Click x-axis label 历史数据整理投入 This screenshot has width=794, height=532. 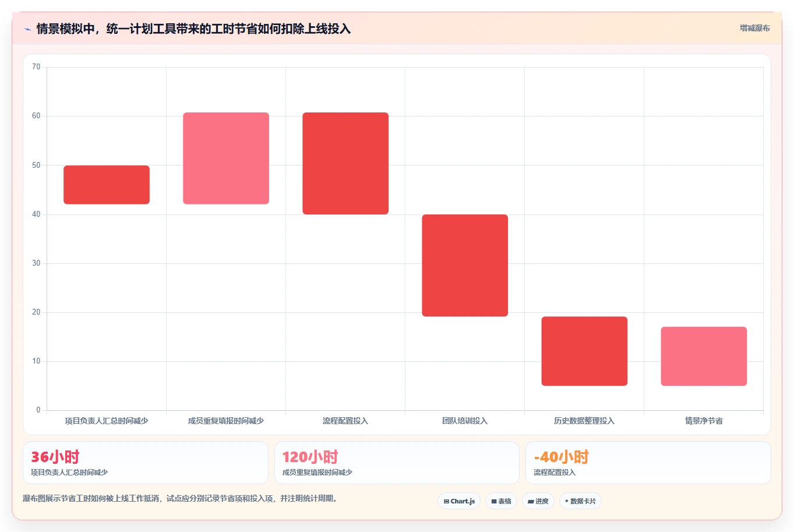[x=584, y=421]
